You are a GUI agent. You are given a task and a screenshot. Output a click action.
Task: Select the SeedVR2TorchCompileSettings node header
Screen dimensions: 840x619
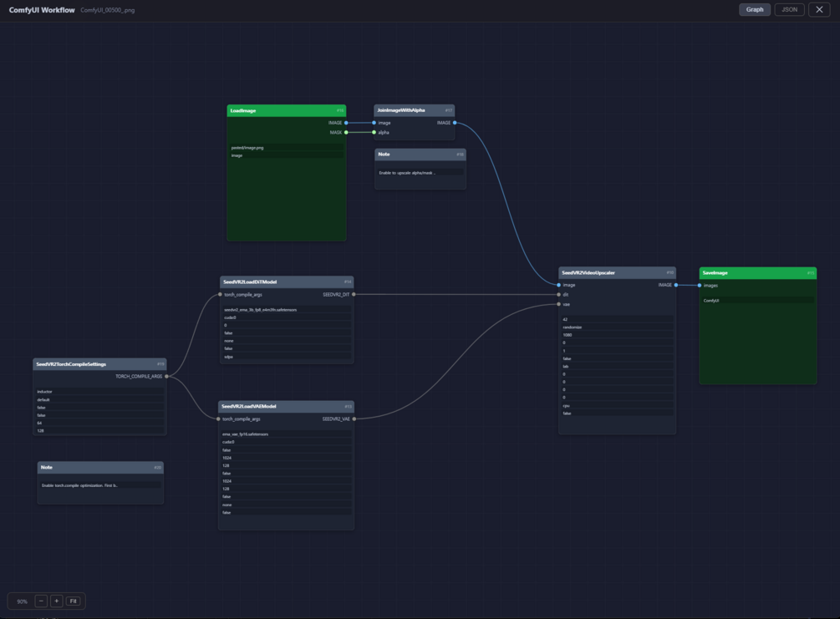tap(99, 364)
